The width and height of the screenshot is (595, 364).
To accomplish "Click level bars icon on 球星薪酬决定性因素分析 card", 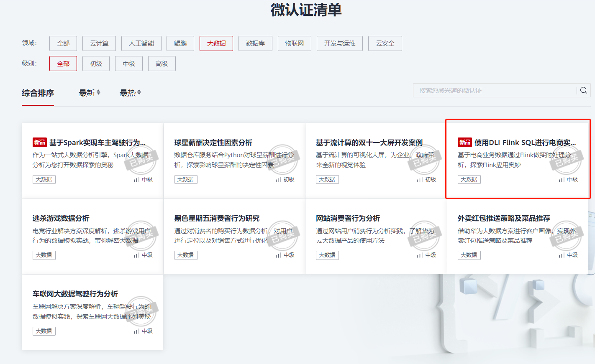I will click(x=278, y=180).
